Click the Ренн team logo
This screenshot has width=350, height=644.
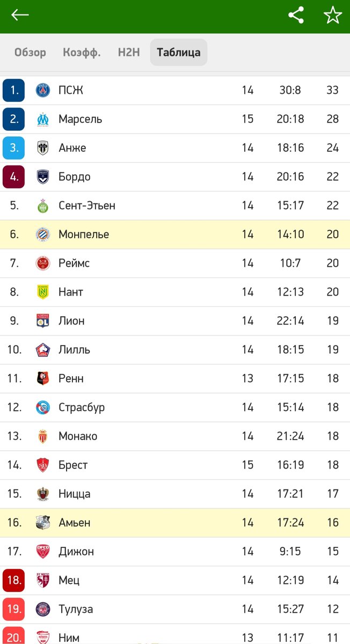click(43, 378)
